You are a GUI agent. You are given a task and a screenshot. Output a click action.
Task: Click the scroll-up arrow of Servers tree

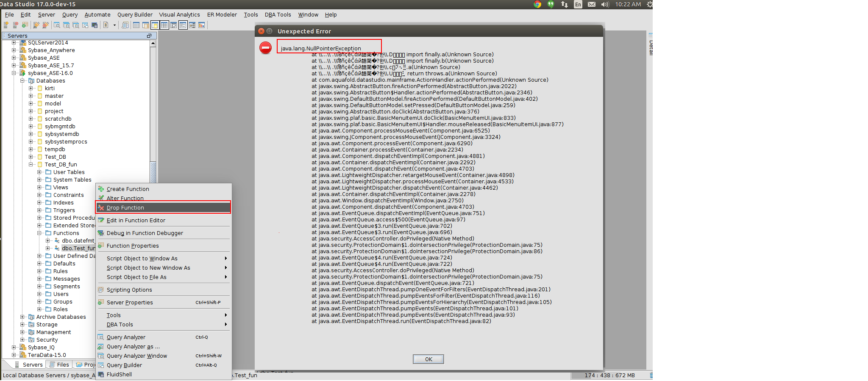tap(153, 43)
